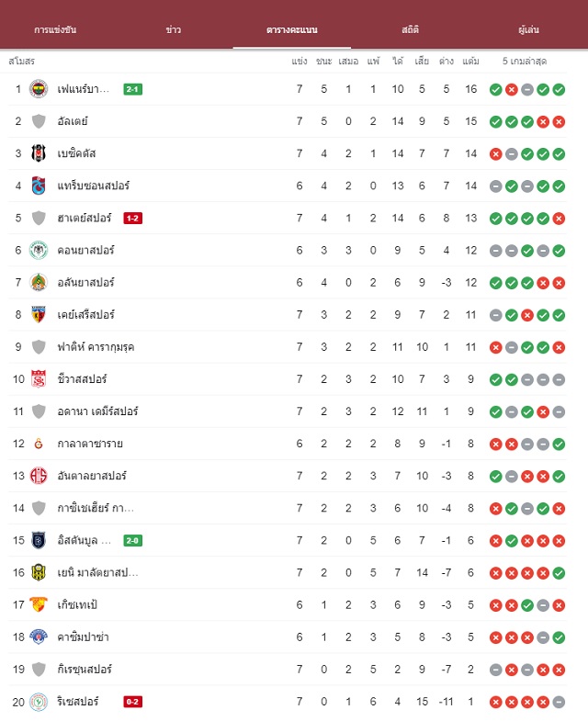Open the สถิติ tab
The height and width of the screenshot is (721, 588).
pos(410,30)
